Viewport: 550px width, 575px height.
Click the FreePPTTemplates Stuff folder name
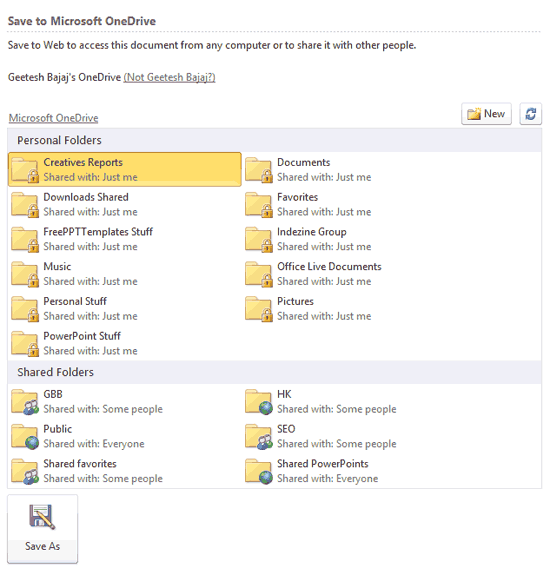point(98,232)
